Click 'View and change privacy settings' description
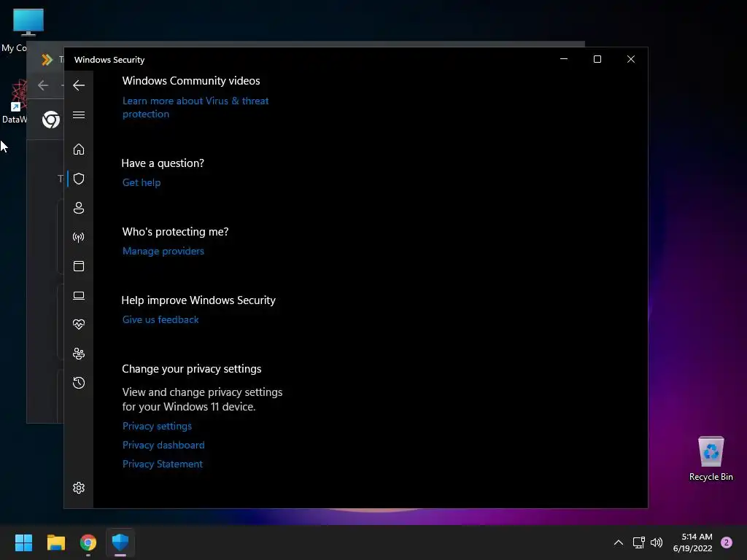Image resolution: width=747 pixels, height=560 pixels. (x=203, y=399)
